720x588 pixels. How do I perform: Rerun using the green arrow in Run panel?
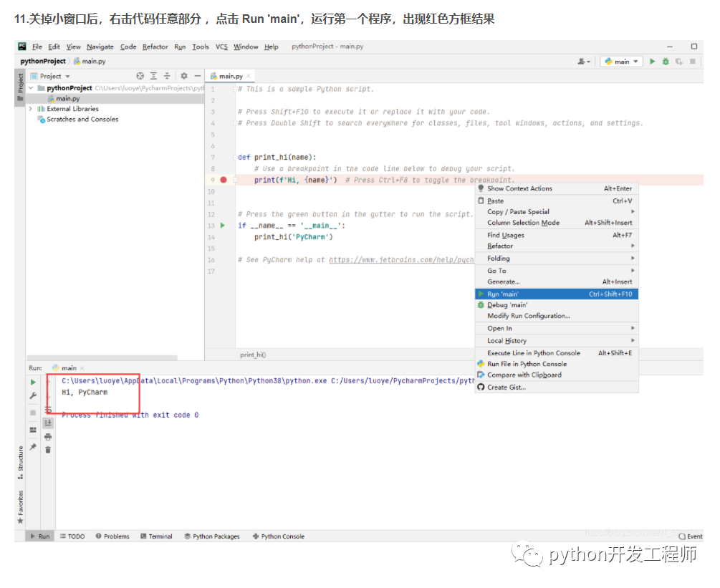click(x=33, y=382)
